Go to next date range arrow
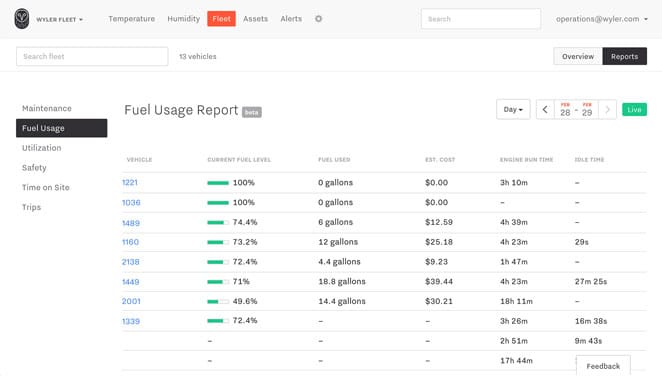This screenshot has width=662, height=376. coord(608,110)
